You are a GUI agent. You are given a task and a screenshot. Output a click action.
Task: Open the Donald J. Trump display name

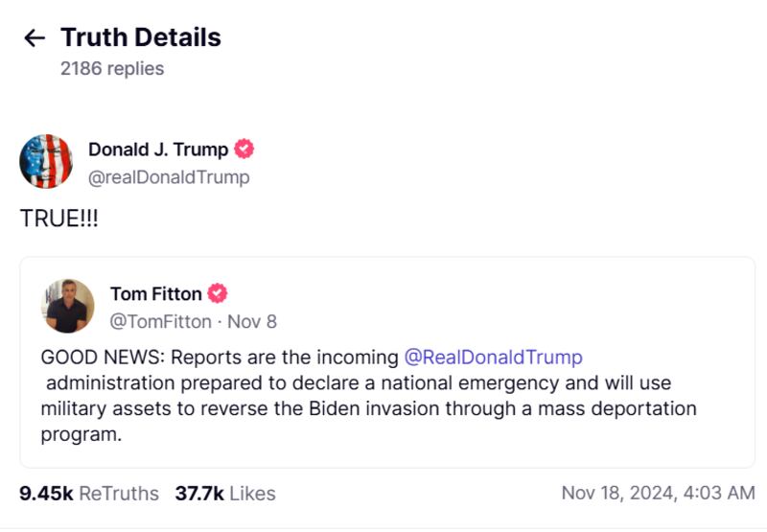coord(158,150)
